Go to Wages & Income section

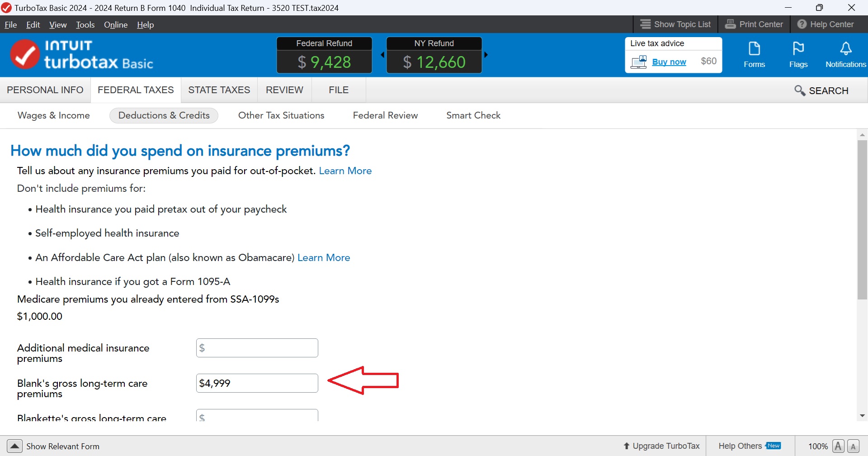tap(54, 115)
